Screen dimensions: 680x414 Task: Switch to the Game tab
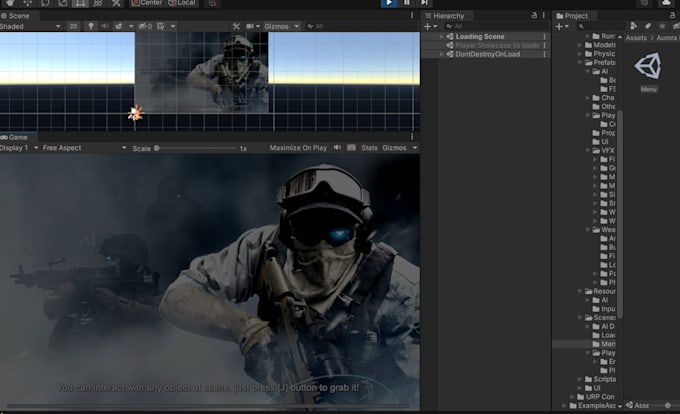coord(15,137)
